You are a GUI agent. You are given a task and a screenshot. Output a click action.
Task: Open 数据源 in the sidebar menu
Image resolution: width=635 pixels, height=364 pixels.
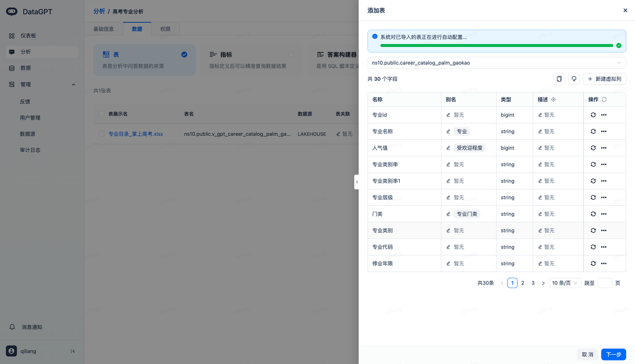[x=27, y=134]
